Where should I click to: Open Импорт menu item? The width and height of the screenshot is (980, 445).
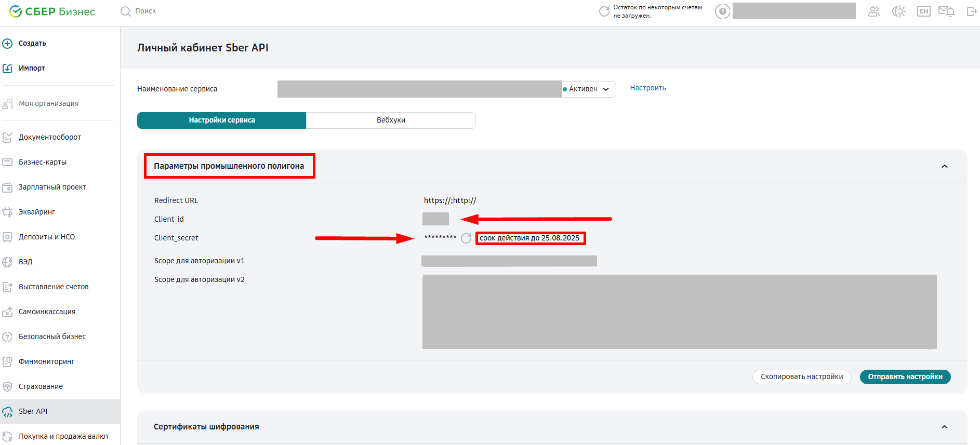[32, 68]
